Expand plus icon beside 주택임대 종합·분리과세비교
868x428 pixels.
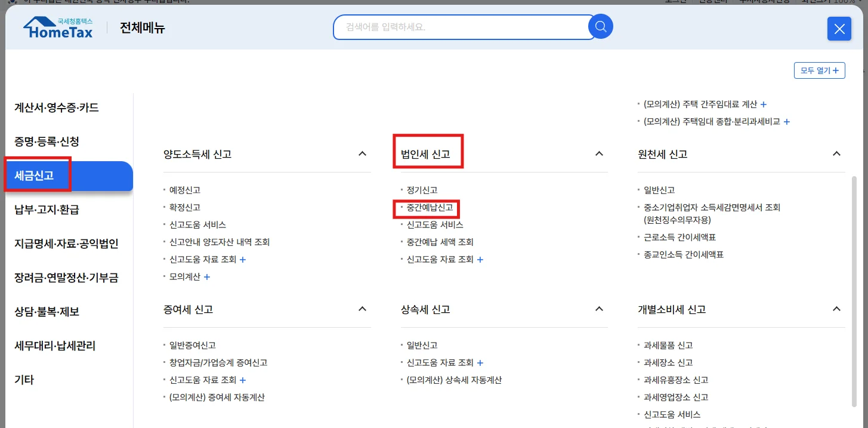786,122
